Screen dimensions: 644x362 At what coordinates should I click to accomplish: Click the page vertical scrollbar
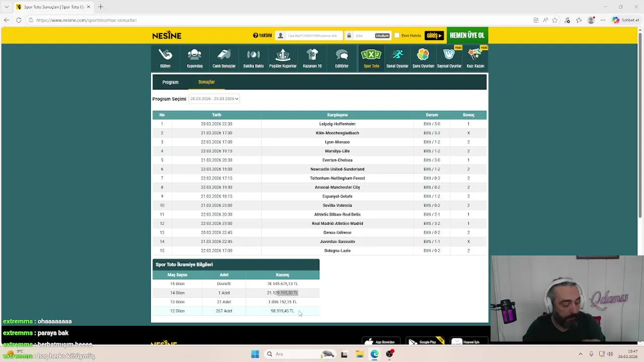640,126
